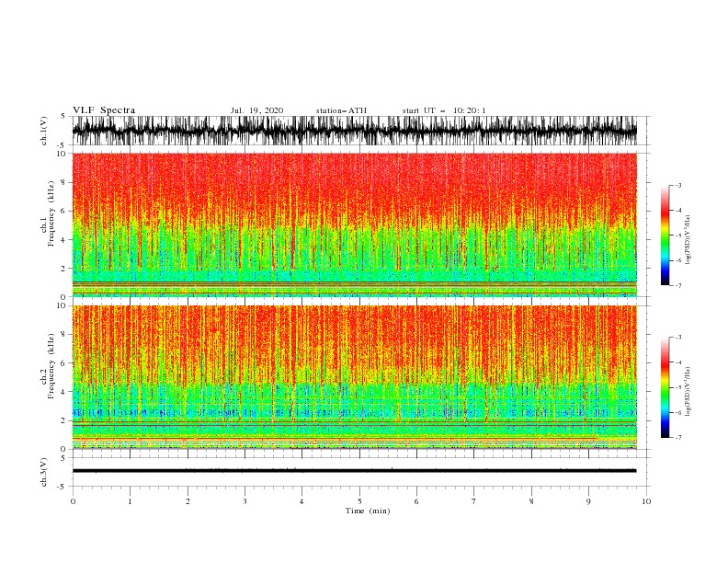728x563 pixels.
Task: Select the "start UT = 10:20:1" text
Action: [444, 110]
